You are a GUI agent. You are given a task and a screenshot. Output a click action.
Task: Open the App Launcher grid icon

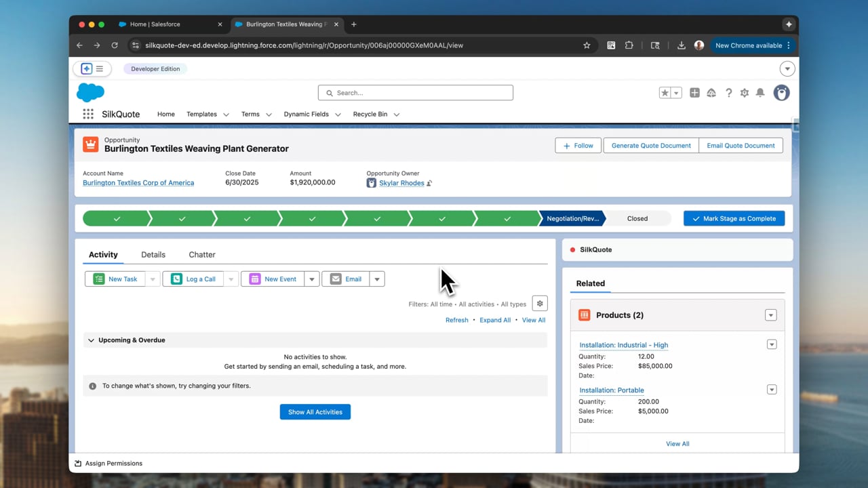88,114
